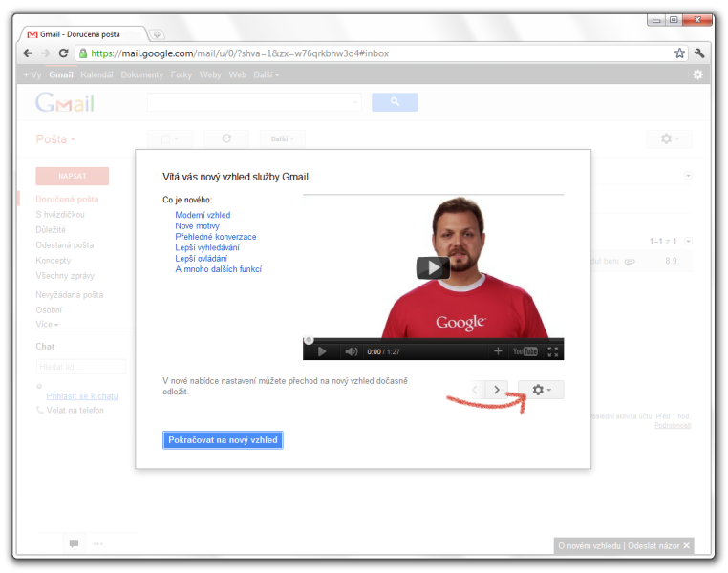Click the gear icon in Google top bar
This screenshot has height=573, width=728.
pos(697,74)
